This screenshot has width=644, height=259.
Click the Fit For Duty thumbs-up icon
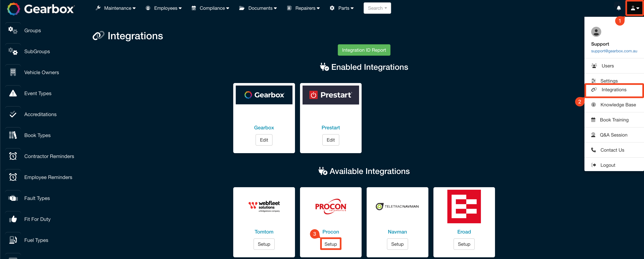click(x=13, y=219)
